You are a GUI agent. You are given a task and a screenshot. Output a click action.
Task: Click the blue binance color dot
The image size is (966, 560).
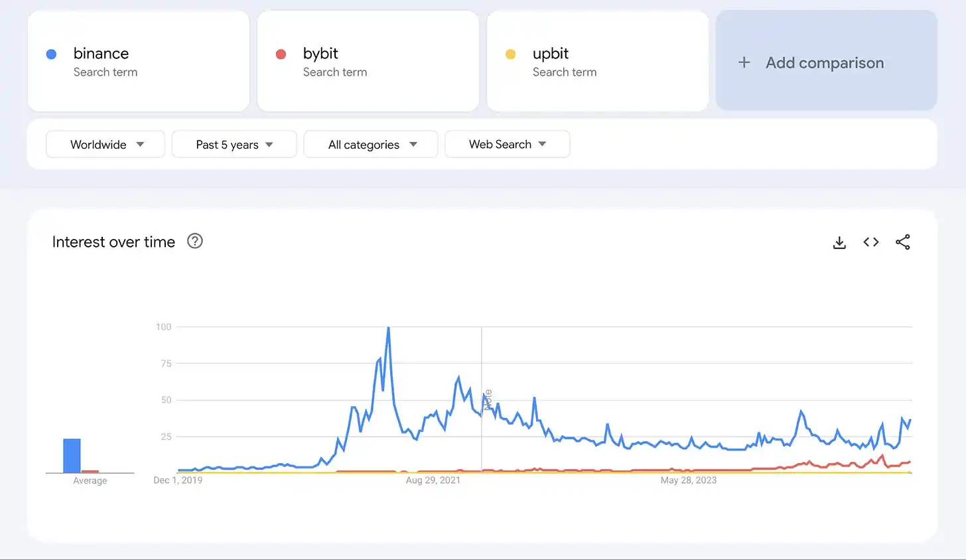[x=51, y=54]
